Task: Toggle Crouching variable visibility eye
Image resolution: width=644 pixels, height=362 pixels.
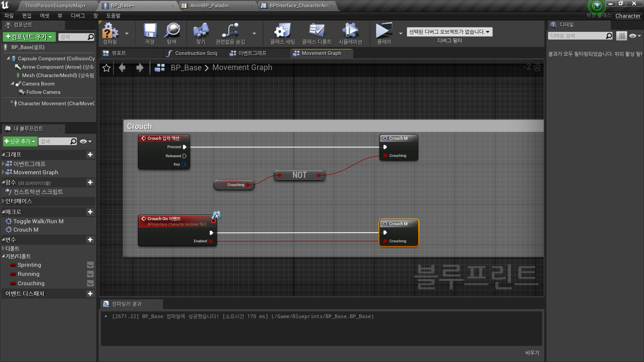Action: (x=90, y=283)
